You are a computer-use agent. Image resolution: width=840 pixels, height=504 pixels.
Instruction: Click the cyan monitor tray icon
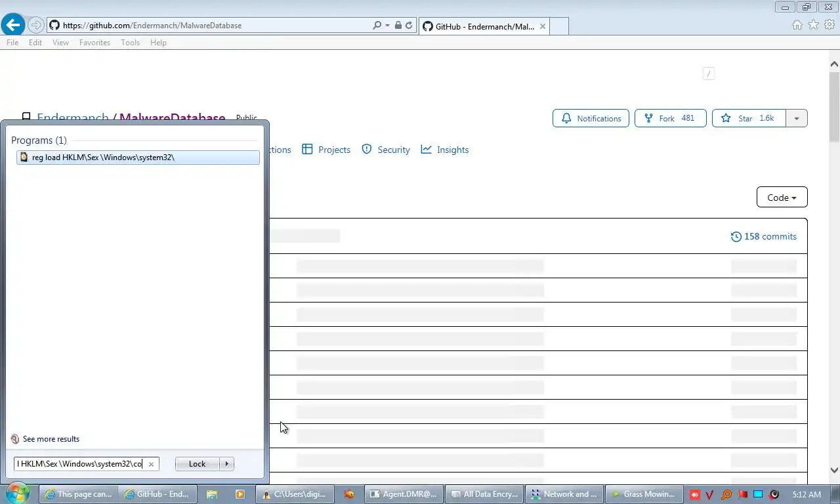(x=758, y=494)
